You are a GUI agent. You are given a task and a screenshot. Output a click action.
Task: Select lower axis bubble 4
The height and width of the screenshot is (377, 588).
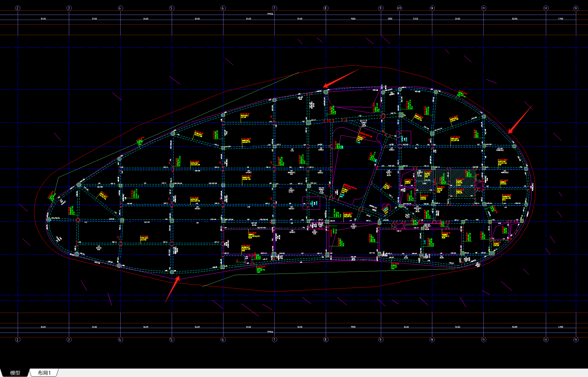120,340
